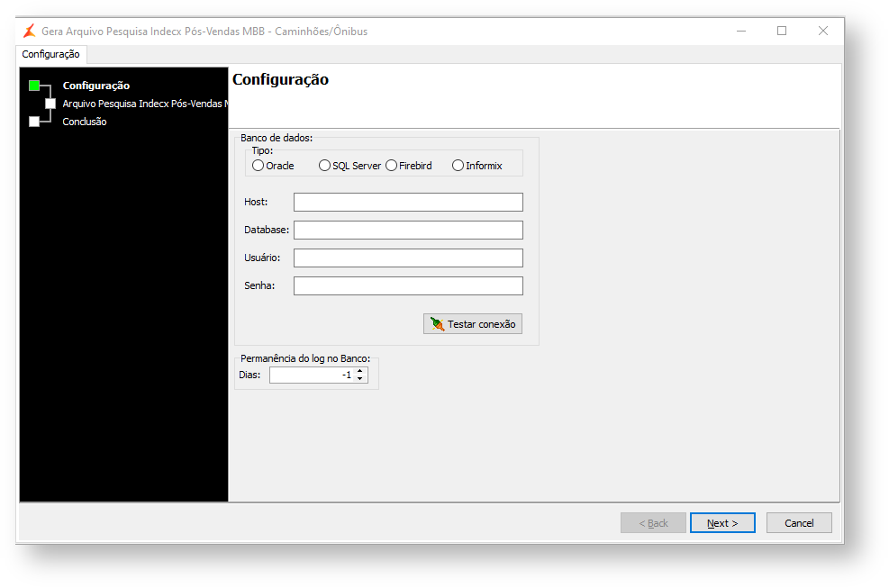Click the plug icon on Testar conexão
This screenshot has width=889, height=588.
(x=437, y=324)
